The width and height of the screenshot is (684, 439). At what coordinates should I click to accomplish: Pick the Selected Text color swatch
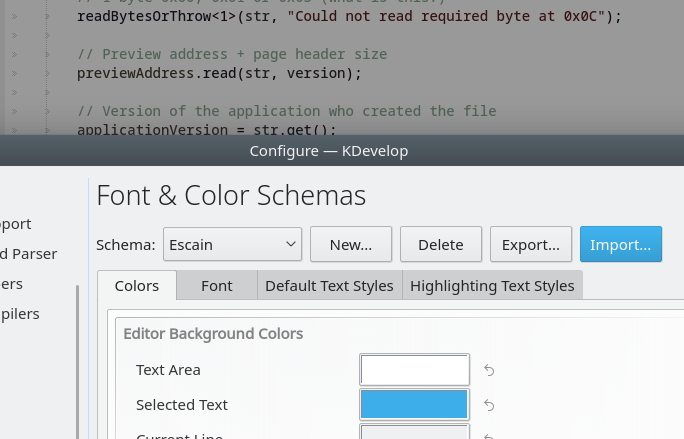414,405
